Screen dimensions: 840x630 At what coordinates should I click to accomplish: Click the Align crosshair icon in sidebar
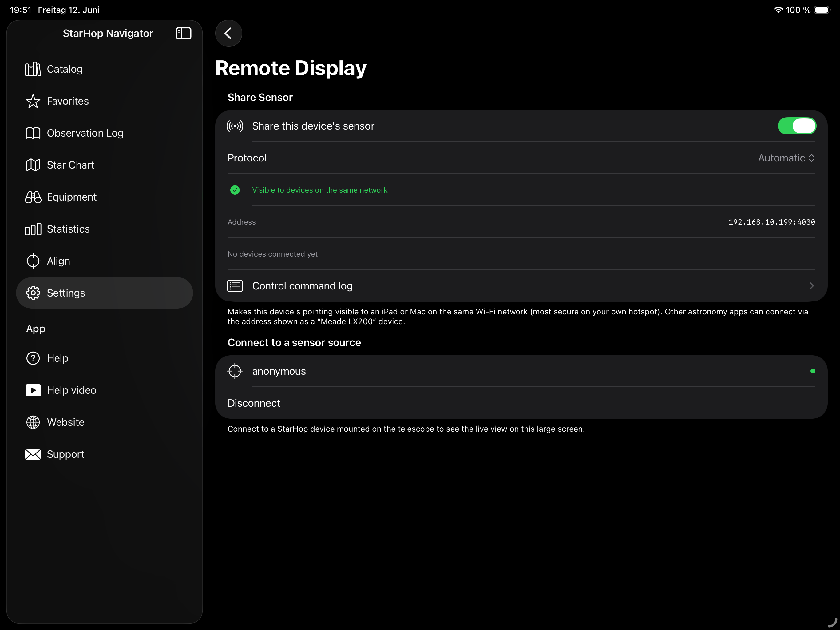33,261
